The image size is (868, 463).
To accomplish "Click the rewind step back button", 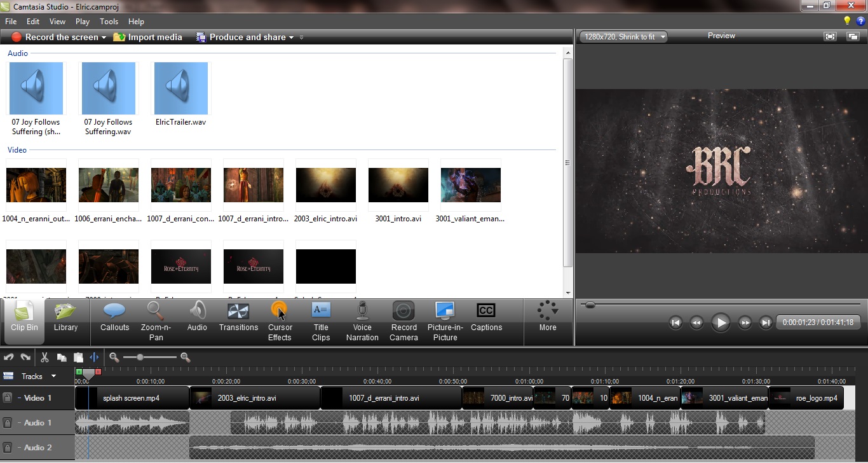I will [x=696, y=322].
